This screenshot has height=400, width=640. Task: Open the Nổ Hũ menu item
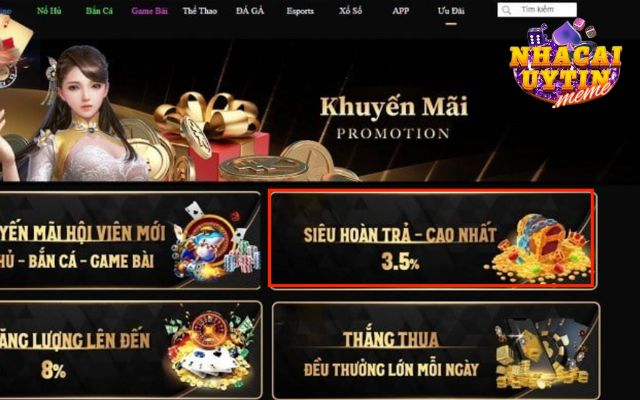tap(49, 11)
